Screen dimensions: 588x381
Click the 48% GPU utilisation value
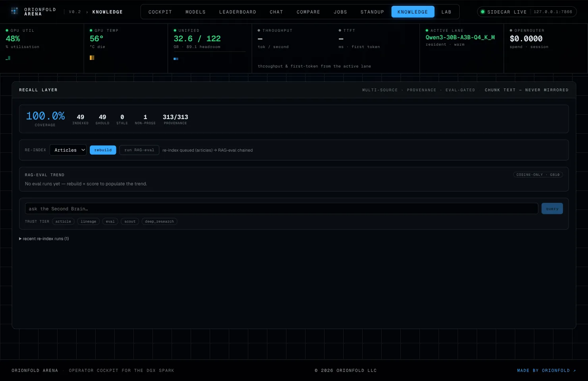point(13,38)
